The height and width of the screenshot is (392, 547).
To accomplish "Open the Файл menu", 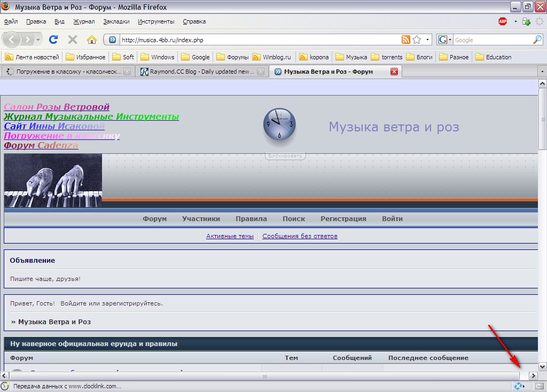I will 11,21.
